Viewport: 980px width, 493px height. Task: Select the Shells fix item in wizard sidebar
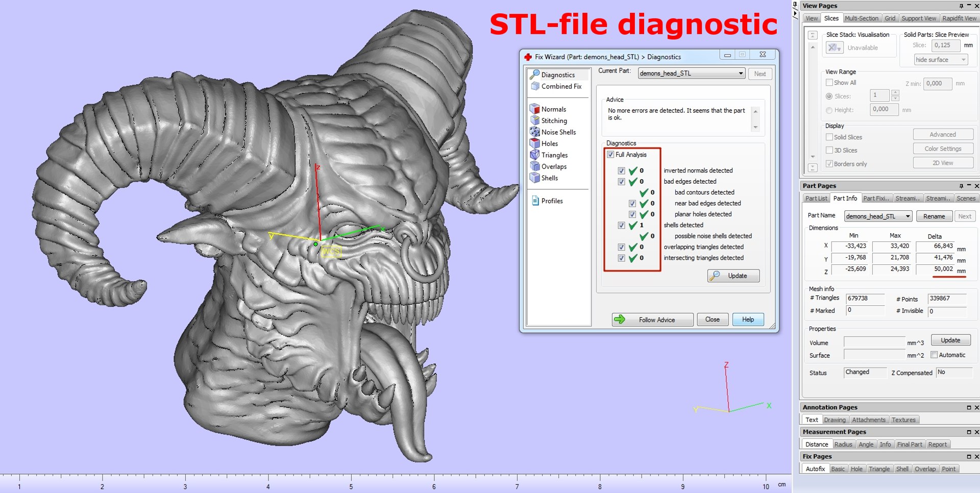click(x=544, y=178)
